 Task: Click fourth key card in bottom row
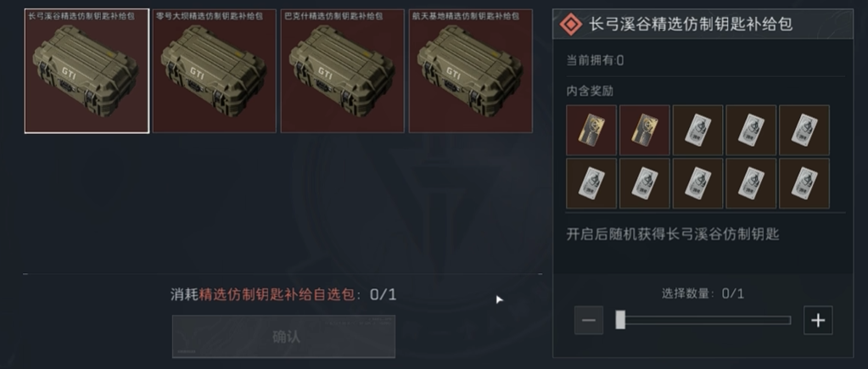751,183
